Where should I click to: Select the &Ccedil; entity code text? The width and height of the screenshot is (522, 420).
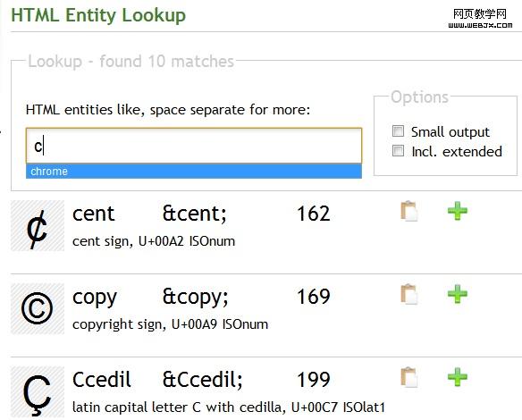[x=202, y=380]
